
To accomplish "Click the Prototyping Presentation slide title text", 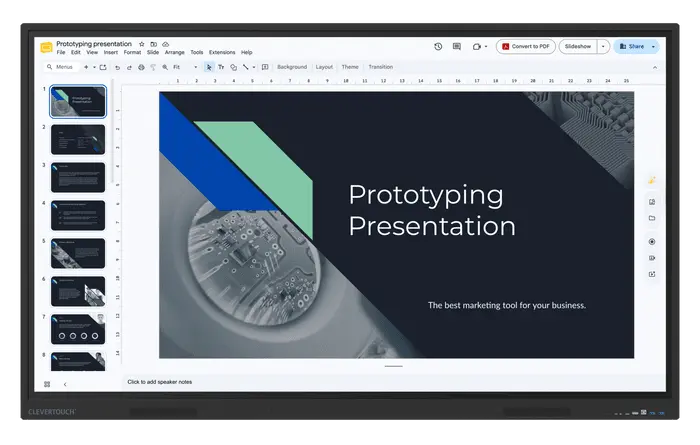I will 432,210.
